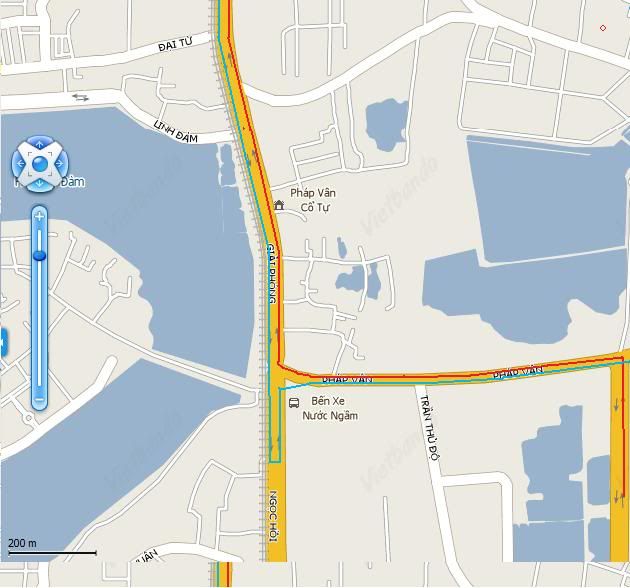The image size is (630, 588).
Task: Click the Ngọc Hồi road label
Action: pyautogui.click(x=273, y=516)
